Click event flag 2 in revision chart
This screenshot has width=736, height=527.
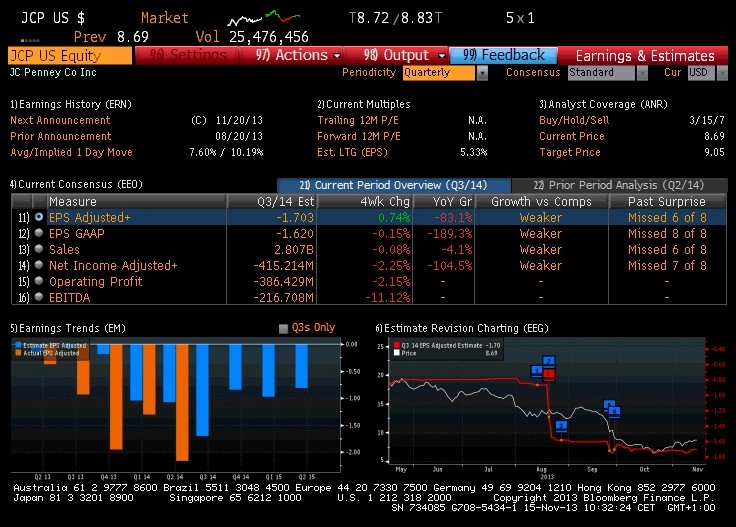pos(549,361)
